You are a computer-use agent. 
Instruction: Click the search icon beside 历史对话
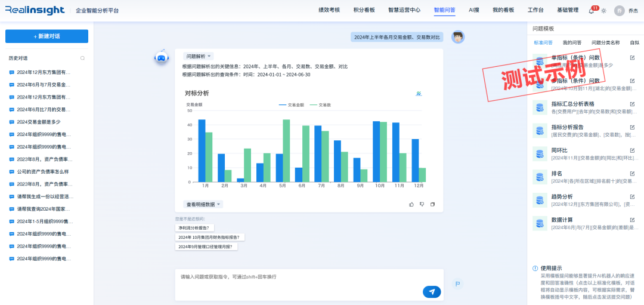click(x=82, y=58)
